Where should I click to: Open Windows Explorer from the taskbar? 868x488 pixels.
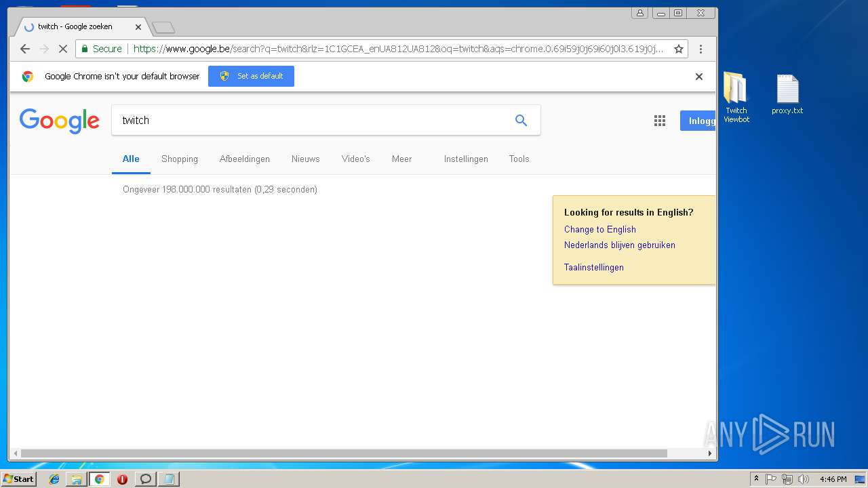point(77,479)
